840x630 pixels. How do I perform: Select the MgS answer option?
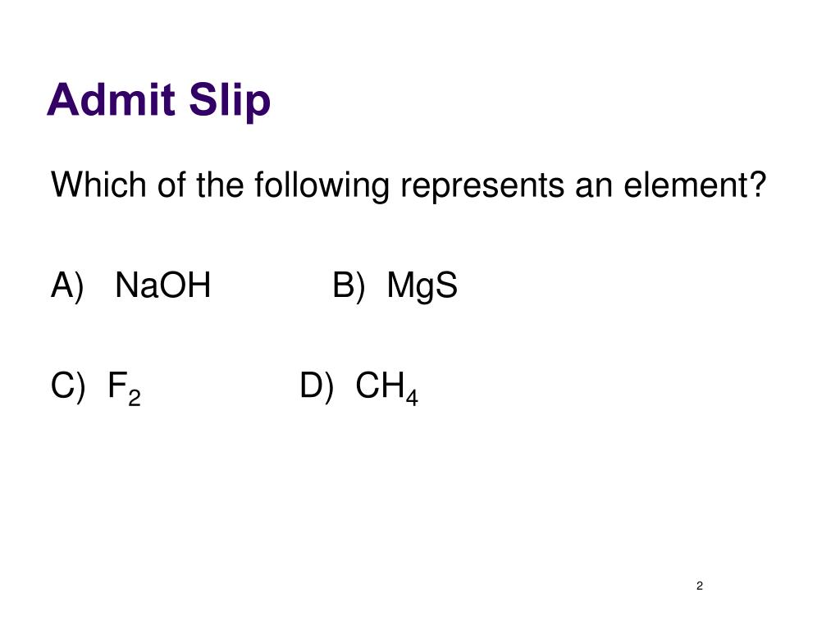coord(422,286)
